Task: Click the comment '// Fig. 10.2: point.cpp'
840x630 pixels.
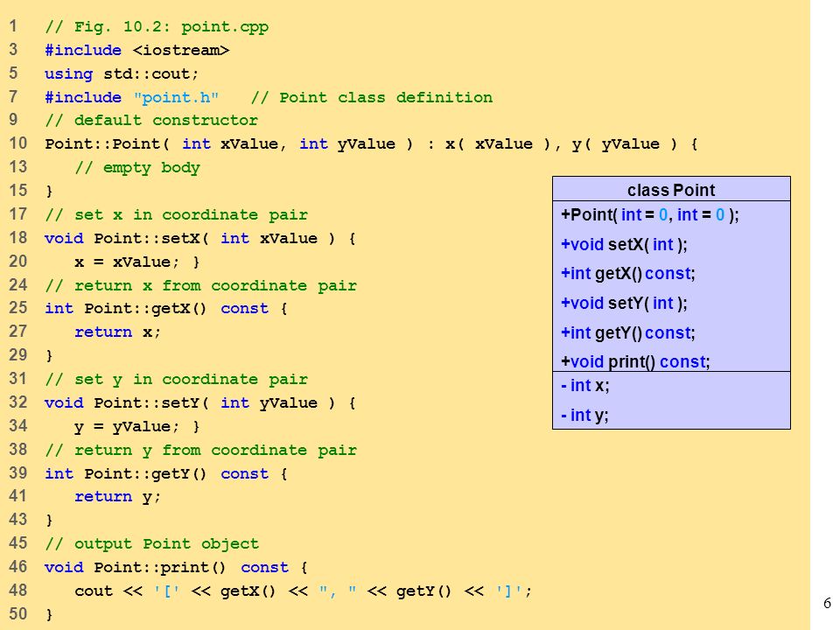Action: 157,27
